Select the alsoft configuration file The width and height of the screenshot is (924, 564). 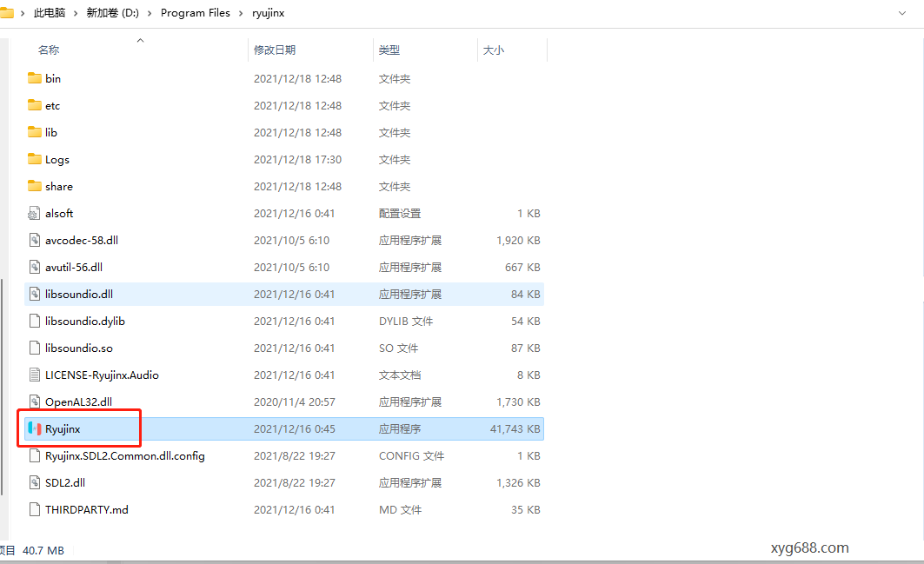point(59,213)
